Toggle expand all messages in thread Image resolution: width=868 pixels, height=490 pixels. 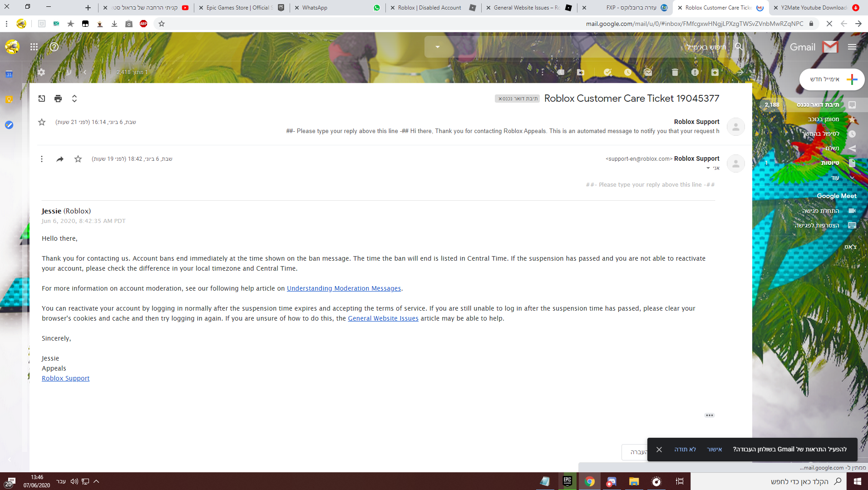point(74,99)
